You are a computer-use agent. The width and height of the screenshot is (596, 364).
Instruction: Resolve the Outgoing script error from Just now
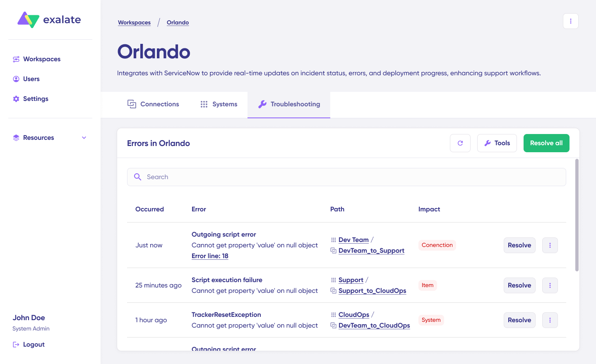pyautogui.click(x=519, y=245)
